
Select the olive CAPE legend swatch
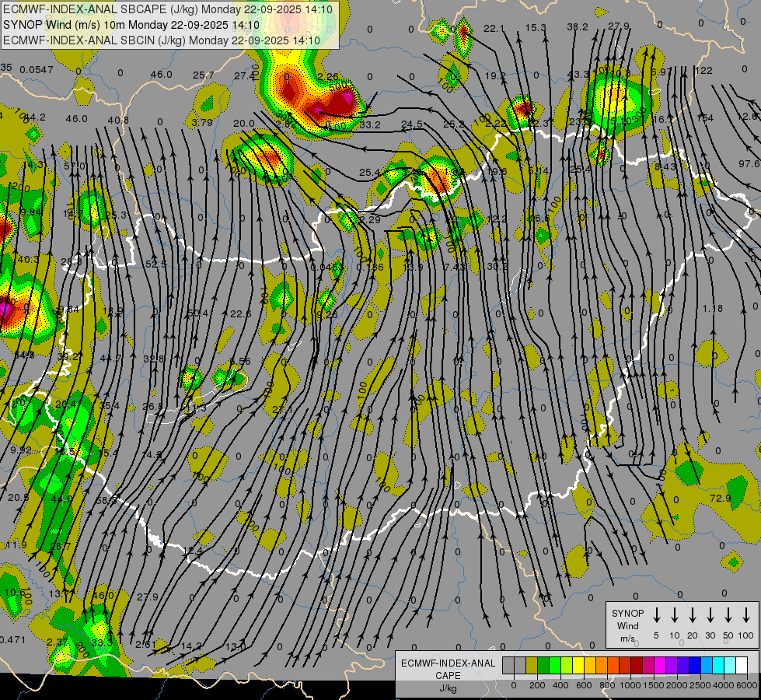[532, 665]
